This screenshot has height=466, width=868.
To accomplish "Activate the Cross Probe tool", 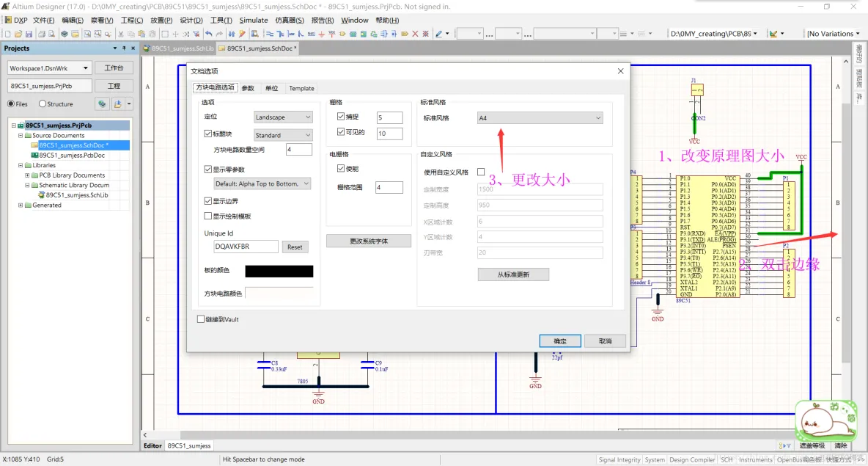I will (242, 34).
